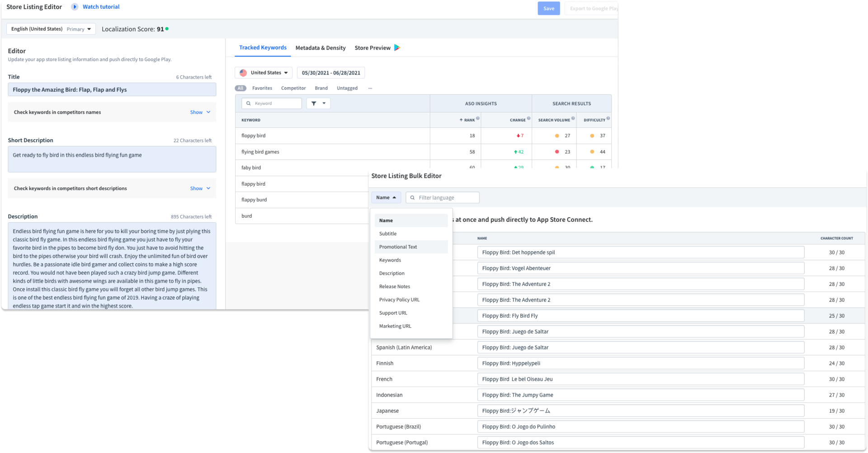Select the flappy burd keyword
The height and width of the screenshot is (453, 868).
pyautogui.click(x=254, y=200)
